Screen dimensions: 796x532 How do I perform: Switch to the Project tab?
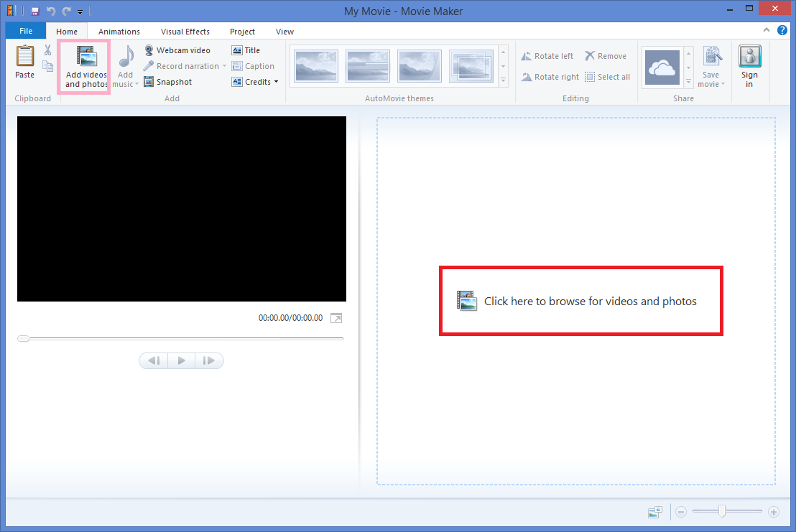click(242, 32)
